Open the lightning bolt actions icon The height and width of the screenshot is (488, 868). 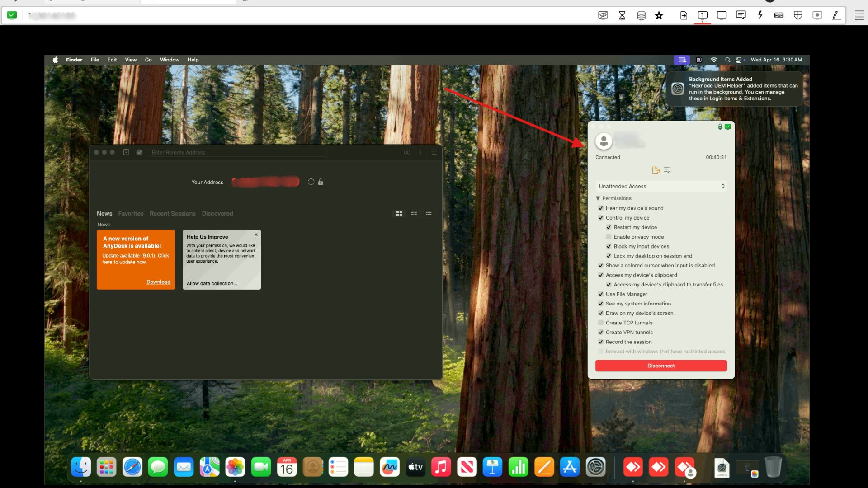760,15
